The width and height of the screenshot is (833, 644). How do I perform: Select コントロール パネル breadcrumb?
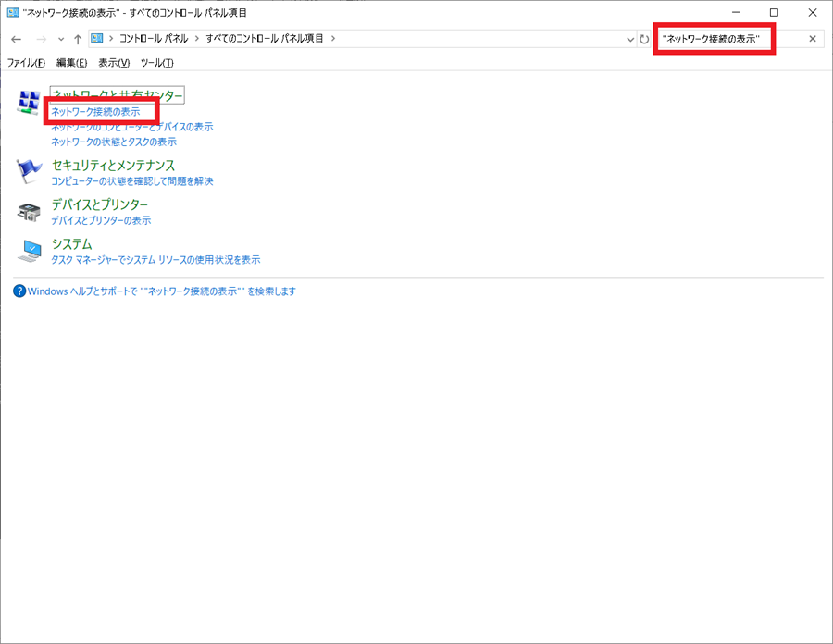[154, 38]
